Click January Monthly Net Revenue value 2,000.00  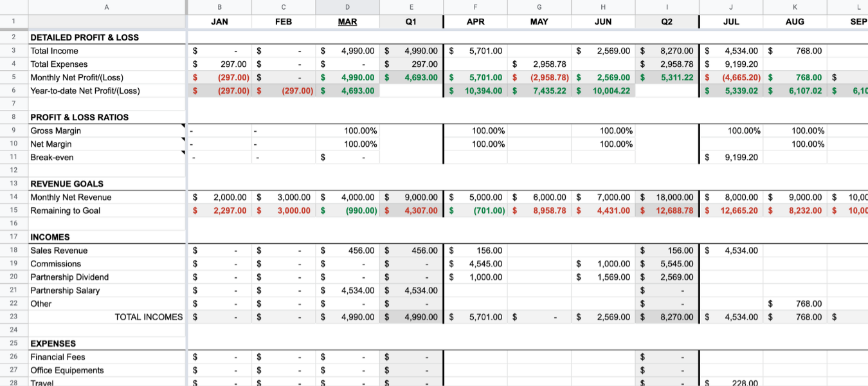(x=219, y=198)
